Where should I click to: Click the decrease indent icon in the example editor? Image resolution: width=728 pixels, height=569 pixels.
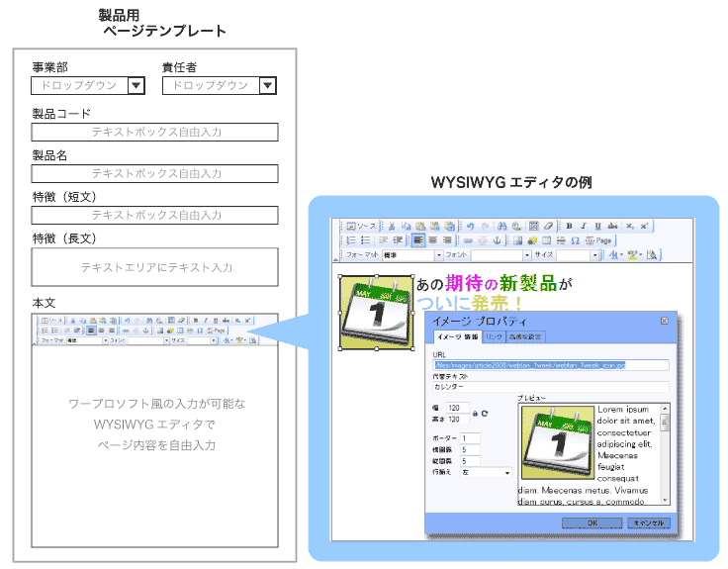[x=383, y=240]
